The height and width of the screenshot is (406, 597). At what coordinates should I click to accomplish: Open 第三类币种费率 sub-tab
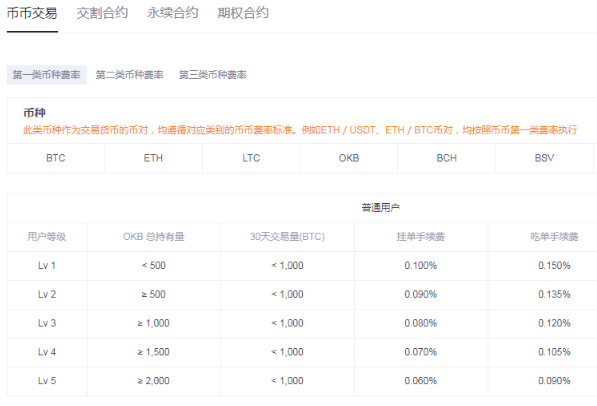212,75
